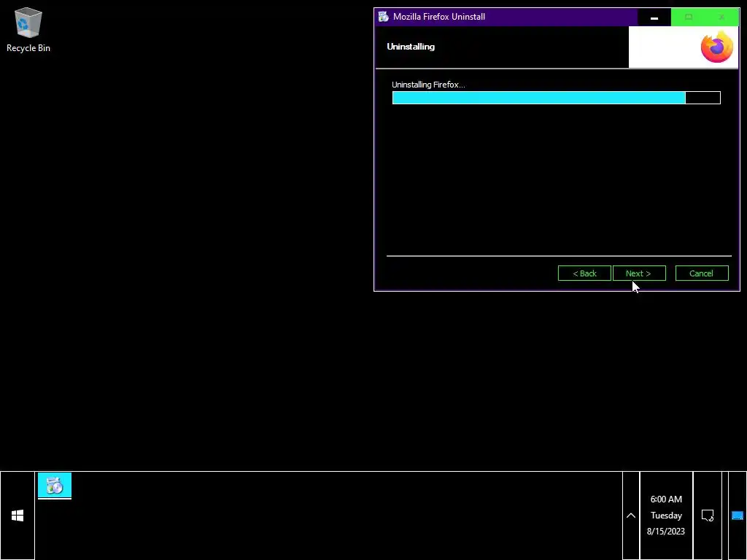Click the Firefox logo in the uninstaller header
This screenshot has width=747, height=560.
tap(716, 47)
